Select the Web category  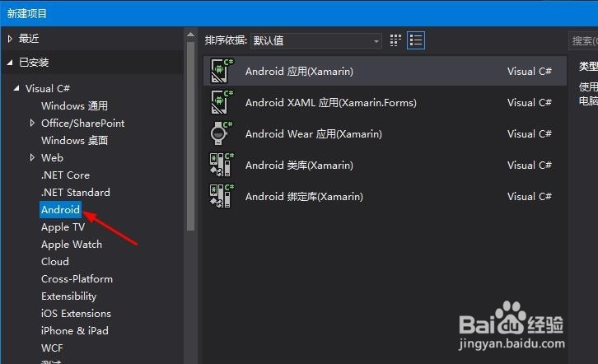[52, 157]
